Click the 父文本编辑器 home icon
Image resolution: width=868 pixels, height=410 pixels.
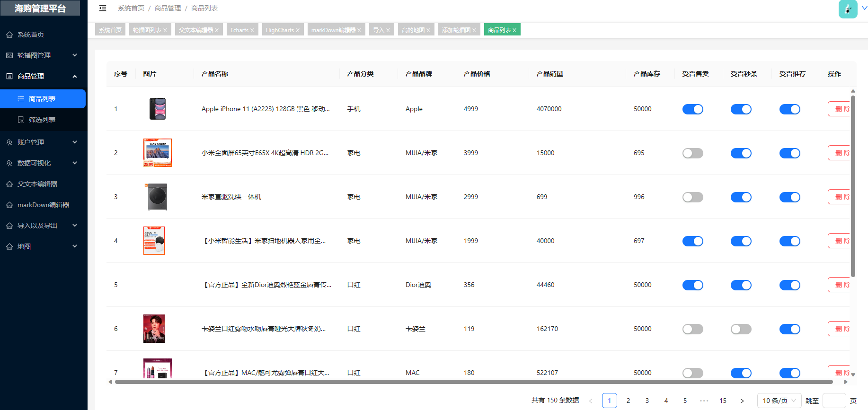[9, 184]
